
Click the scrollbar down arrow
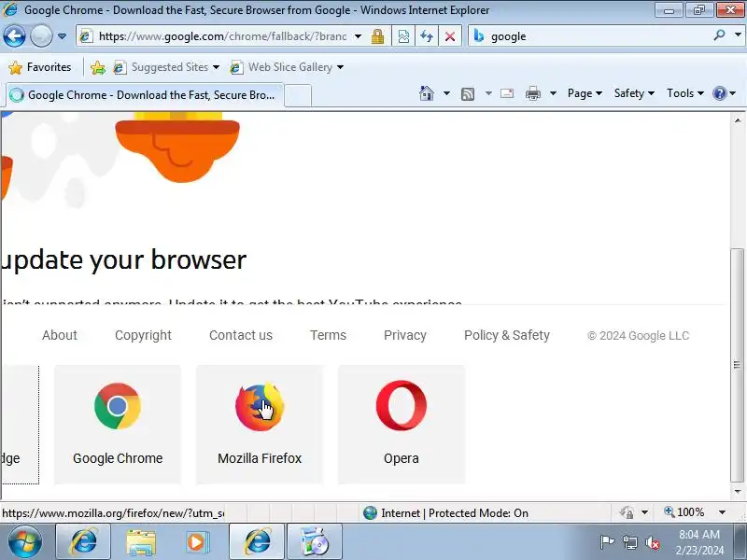pyautogui.click(x=737, y=492)
